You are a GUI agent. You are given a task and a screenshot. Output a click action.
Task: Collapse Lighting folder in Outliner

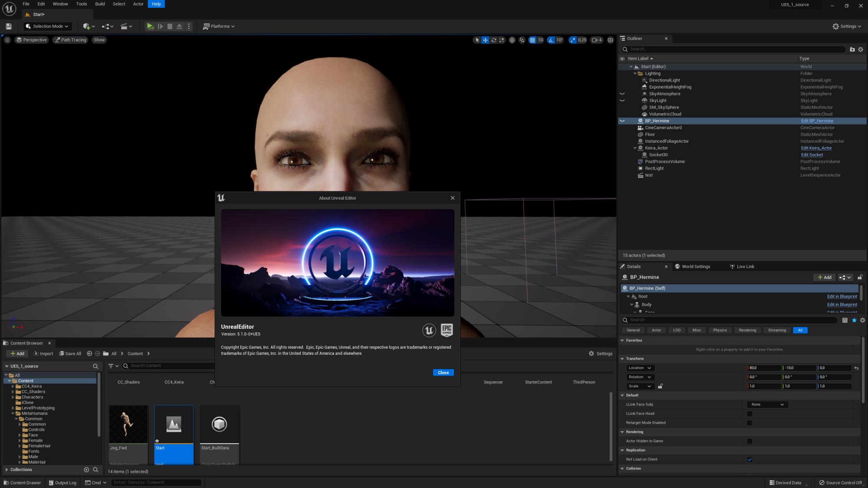click(635, 73)
